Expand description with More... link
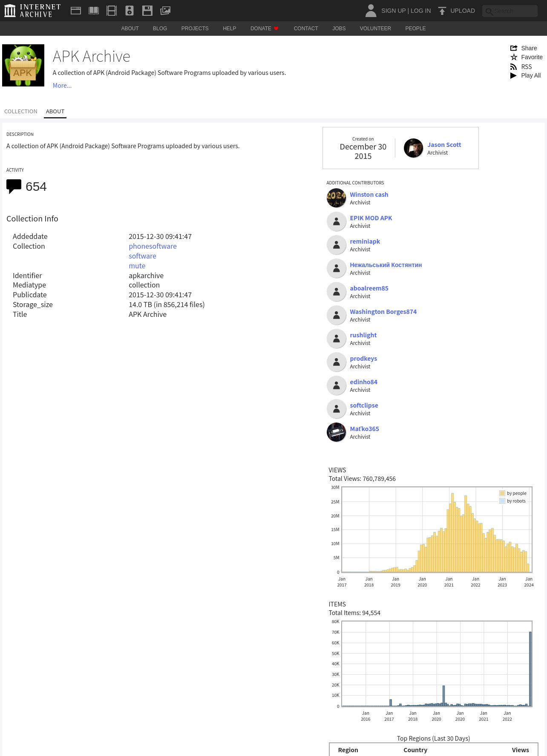This screenshot has width=547, height=756. pos(62,86)
